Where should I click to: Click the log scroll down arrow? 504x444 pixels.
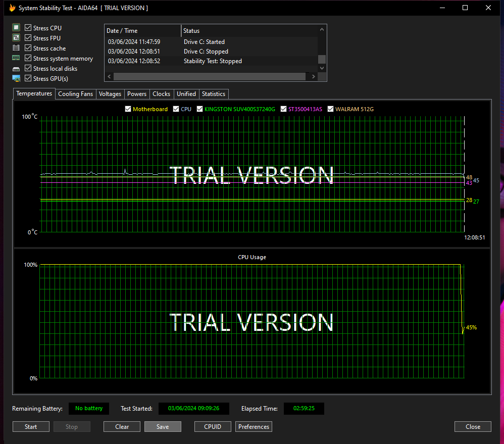coord(322,68)
